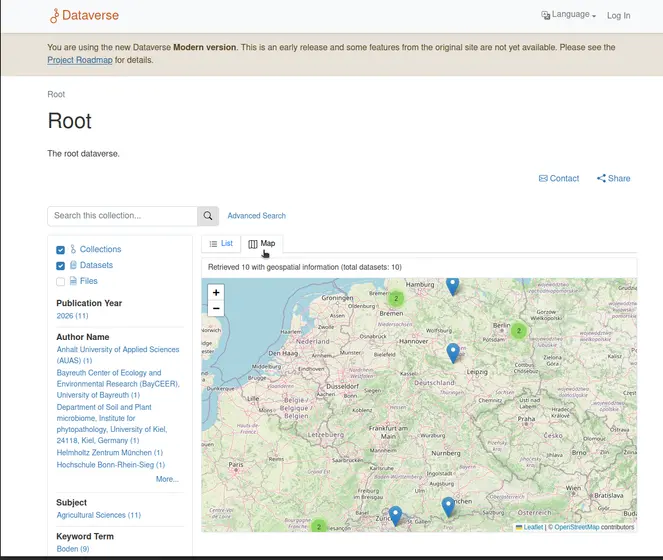663x560 pixels.
Task: Filter by Agricultural Sciences subject
Action: 99,515
